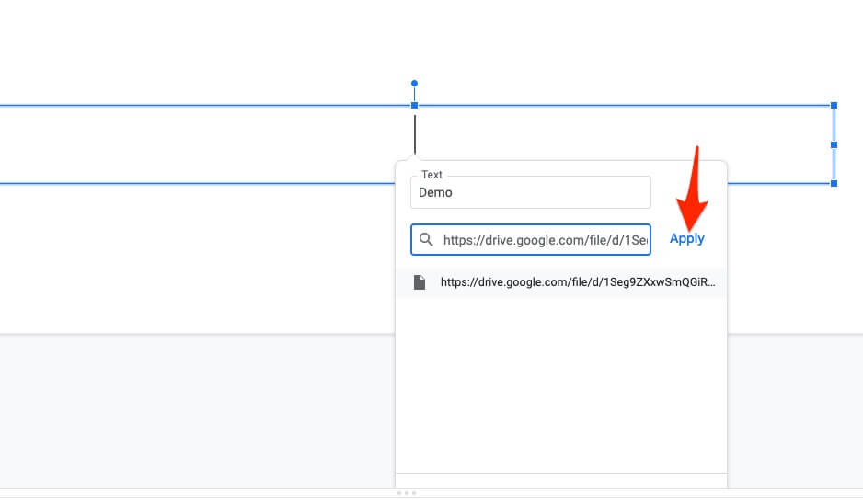The height and width of the screenshot is (504, 863).
Task: Click the gray area below the slide
Action: pos(184,414)
